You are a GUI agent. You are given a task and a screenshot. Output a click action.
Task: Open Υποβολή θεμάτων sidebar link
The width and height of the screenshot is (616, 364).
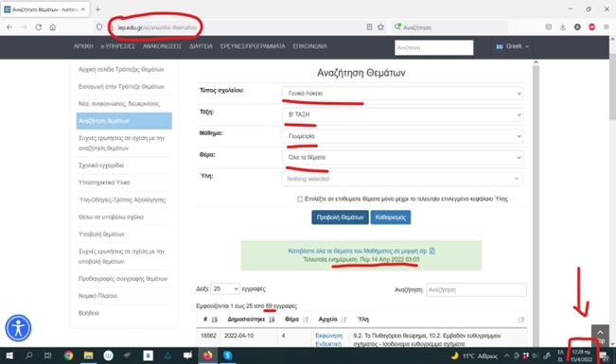(x=101, y=234)
